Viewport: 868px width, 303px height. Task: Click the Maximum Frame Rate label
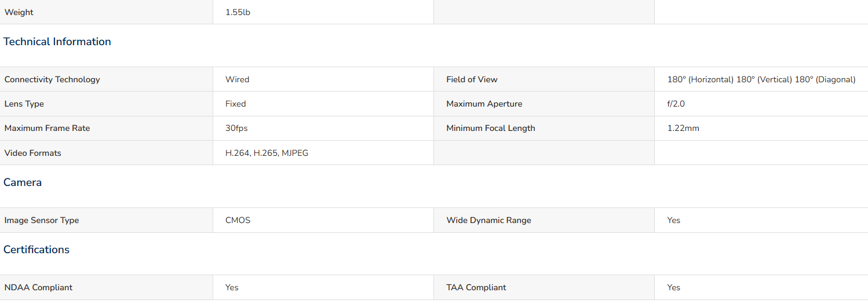47,128
